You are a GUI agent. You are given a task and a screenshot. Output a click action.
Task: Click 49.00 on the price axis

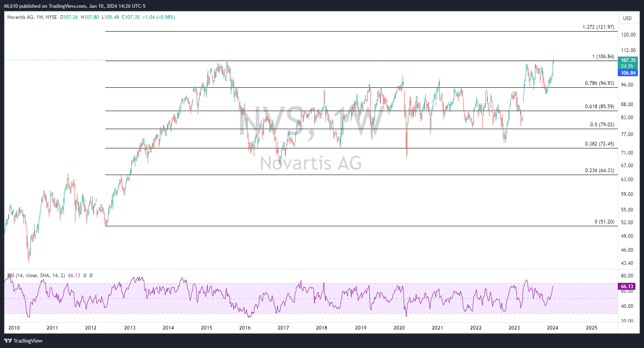627,236
